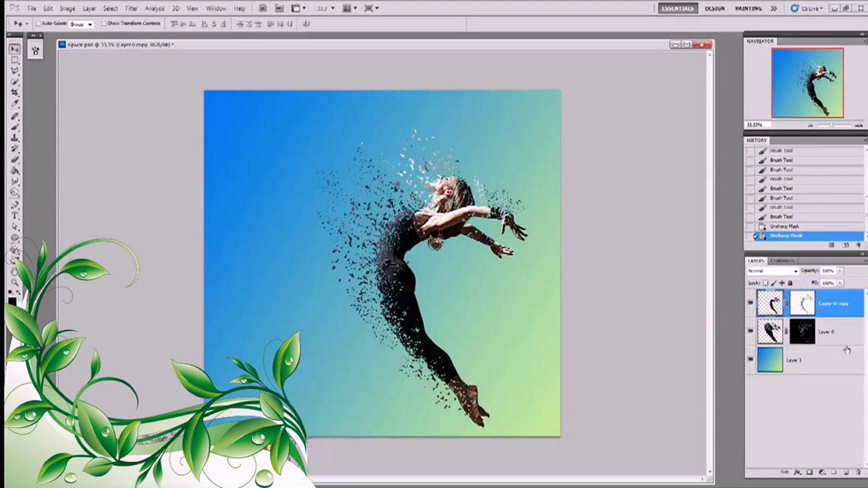Open the Filter menu

click(x=131, y=9)
